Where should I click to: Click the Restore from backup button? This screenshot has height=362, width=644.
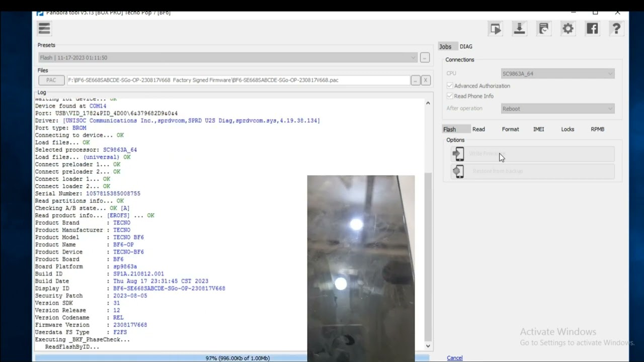533,171
